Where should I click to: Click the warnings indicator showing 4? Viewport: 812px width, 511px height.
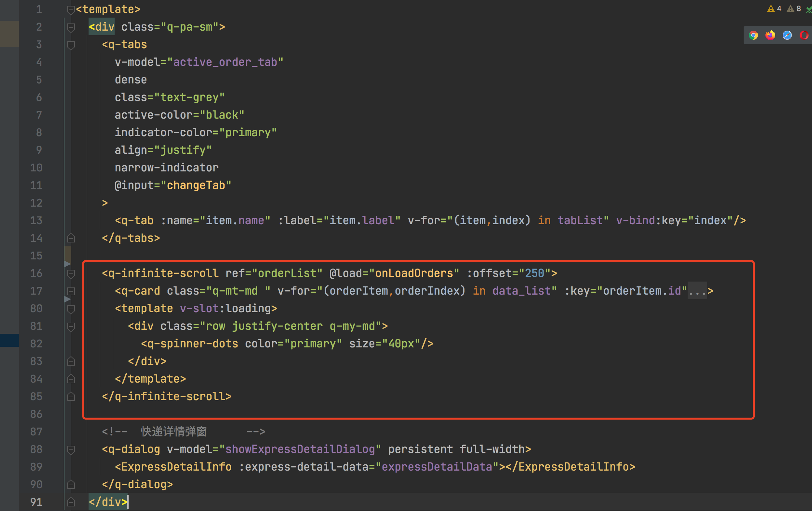pyautogui.click(x=774, y=9)
